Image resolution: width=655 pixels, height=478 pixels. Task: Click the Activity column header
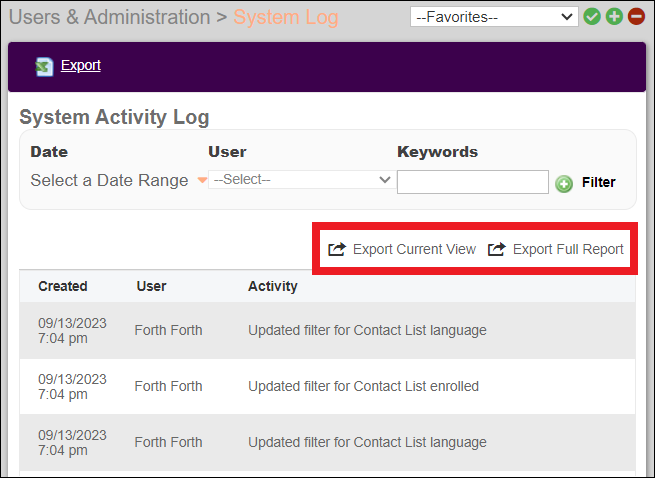(273, 286)
